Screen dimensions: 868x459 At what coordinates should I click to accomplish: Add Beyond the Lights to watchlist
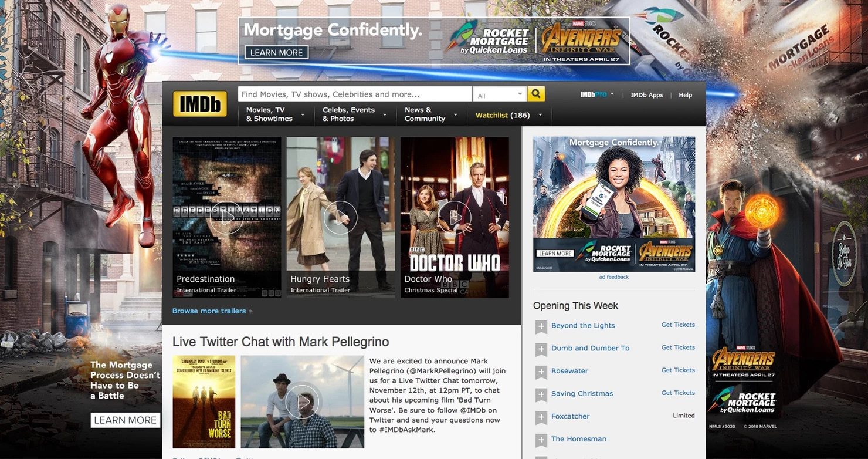(541, 326)
